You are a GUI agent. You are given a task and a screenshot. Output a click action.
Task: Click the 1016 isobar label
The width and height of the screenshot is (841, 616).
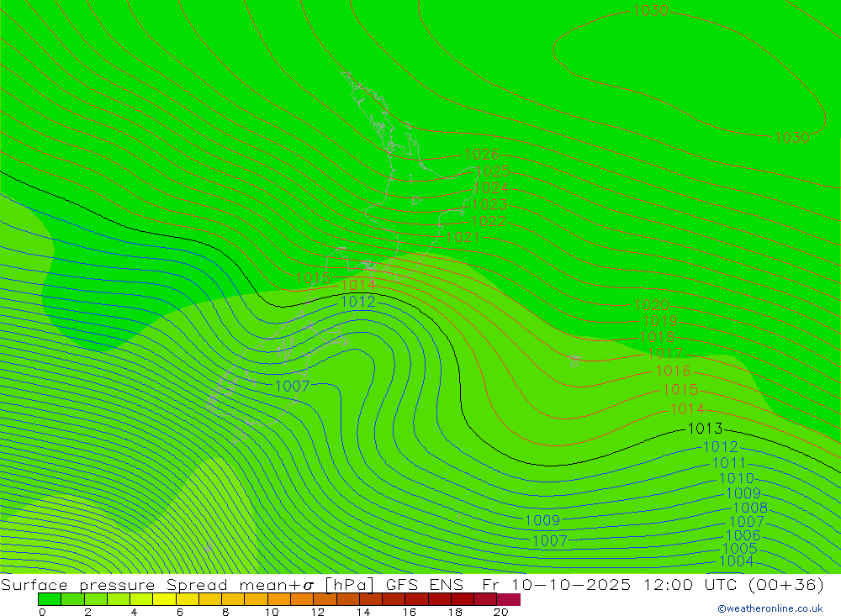tap(673, 371)
